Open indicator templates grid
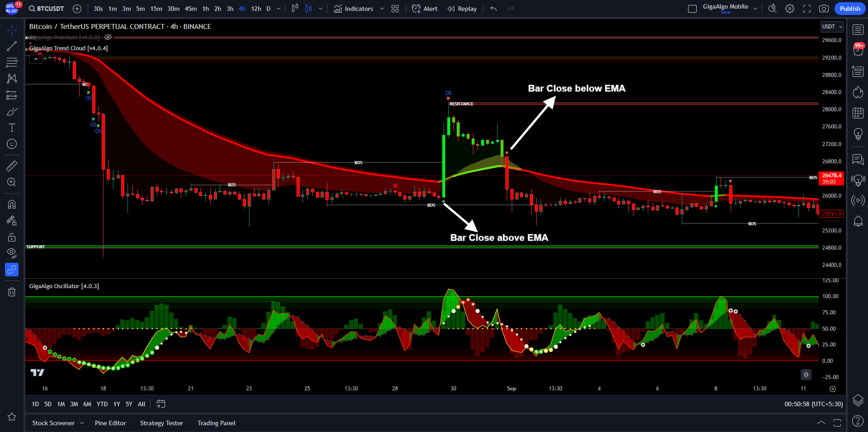Image resolution: width=868 pixels, height=432 pixels. [395, 9]
